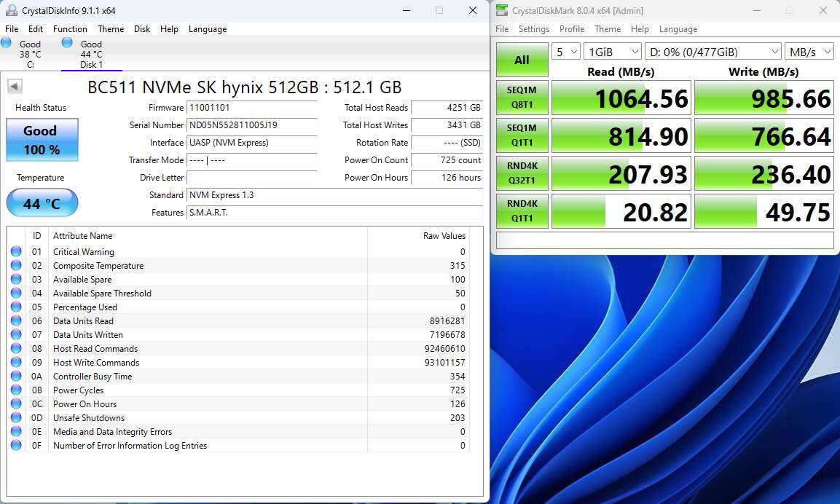840x504 pixels.
Task: Click the 20.82 RND4K Q1T1 read result
Action: click(621, 211)
